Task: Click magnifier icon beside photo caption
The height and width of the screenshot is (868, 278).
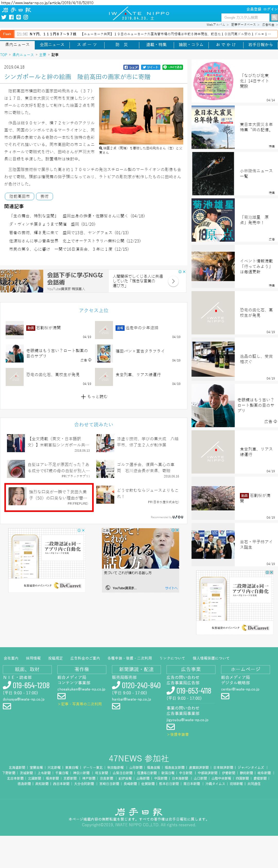Action: tap(101, 148)
